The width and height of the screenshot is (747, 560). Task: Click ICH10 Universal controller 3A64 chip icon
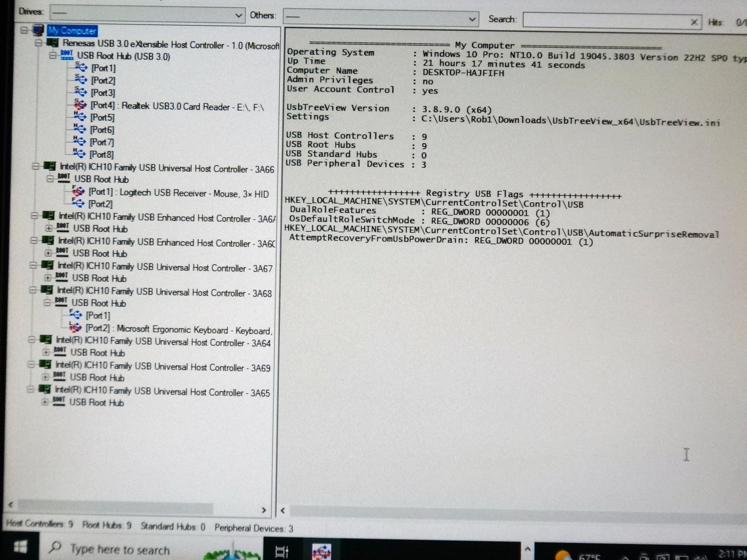45,340
